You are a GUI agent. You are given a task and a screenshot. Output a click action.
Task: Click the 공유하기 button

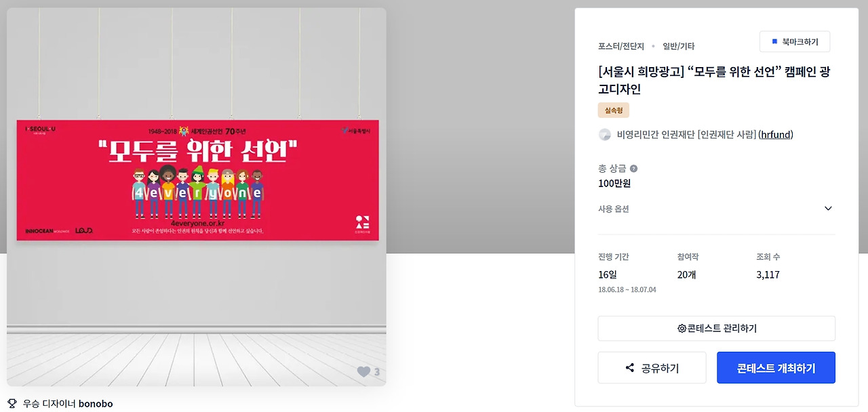click(652, 368)
